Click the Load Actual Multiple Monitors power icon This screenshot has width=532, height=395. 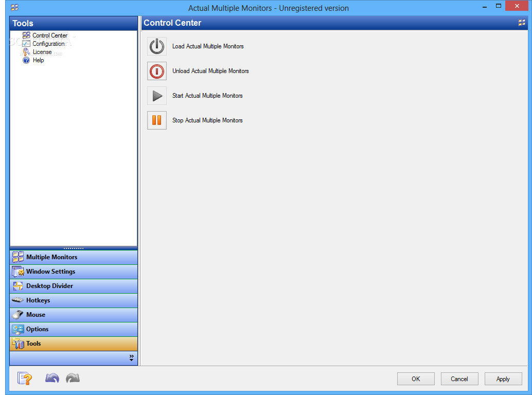pyautogui.click(x=157, y=46)
